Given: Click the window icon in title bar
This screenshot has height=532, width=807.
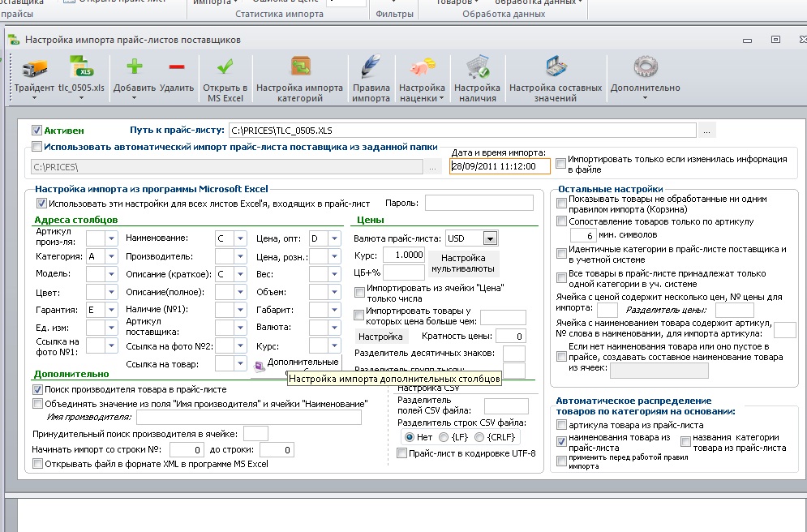Looking at the screenshot, I should [x=14, y=40].
